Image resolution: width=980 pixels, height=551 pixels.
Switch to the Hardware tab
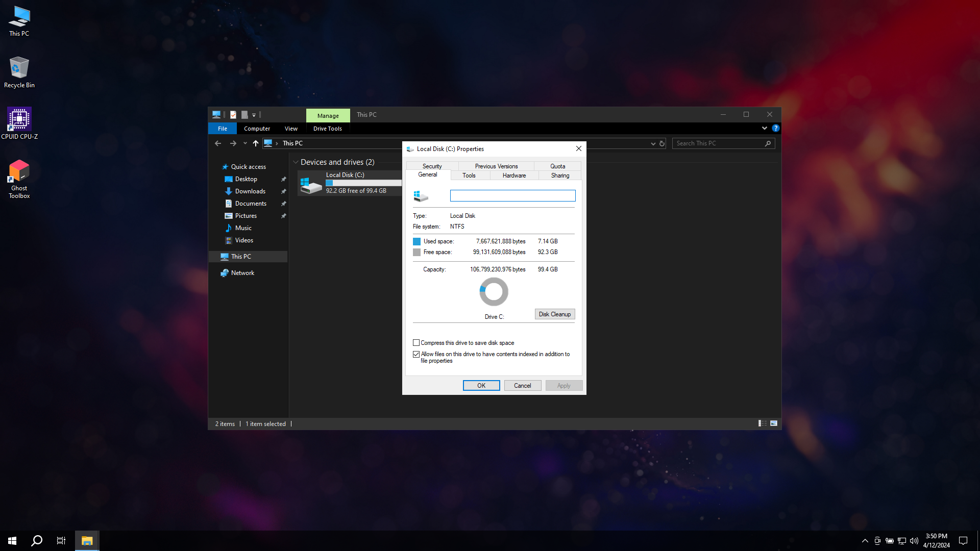513,176
